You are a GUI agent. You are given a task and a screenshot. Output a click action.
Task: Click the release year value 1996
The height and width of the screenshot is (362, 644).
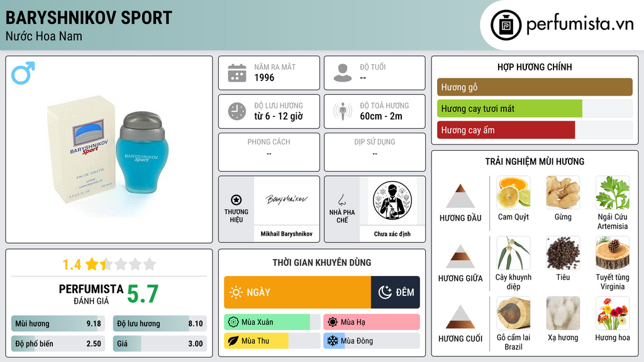(264, 77)
